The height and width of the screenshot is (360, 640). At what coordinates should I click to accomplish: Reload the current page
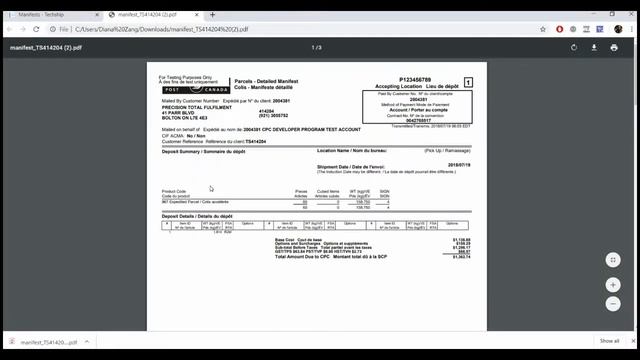click(x=36, y=29)
